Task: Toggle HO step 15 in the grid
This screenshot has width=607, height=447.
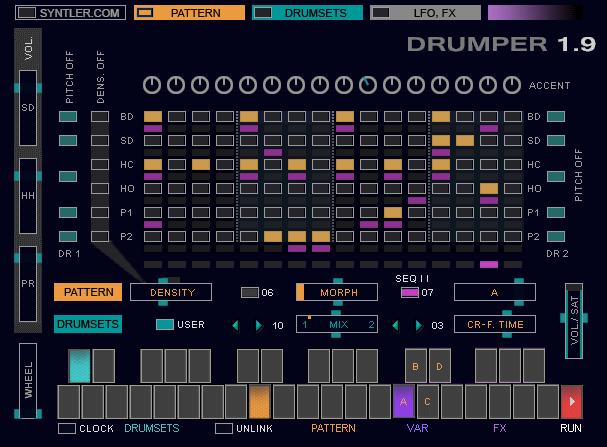Action: point(489,188)
